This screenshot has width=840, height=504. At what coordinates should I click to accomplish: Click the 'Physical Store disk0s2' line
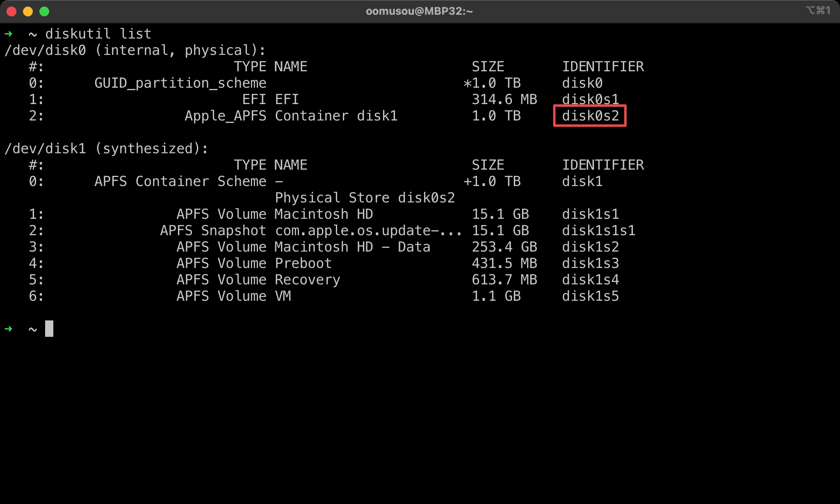coord(365,198)
